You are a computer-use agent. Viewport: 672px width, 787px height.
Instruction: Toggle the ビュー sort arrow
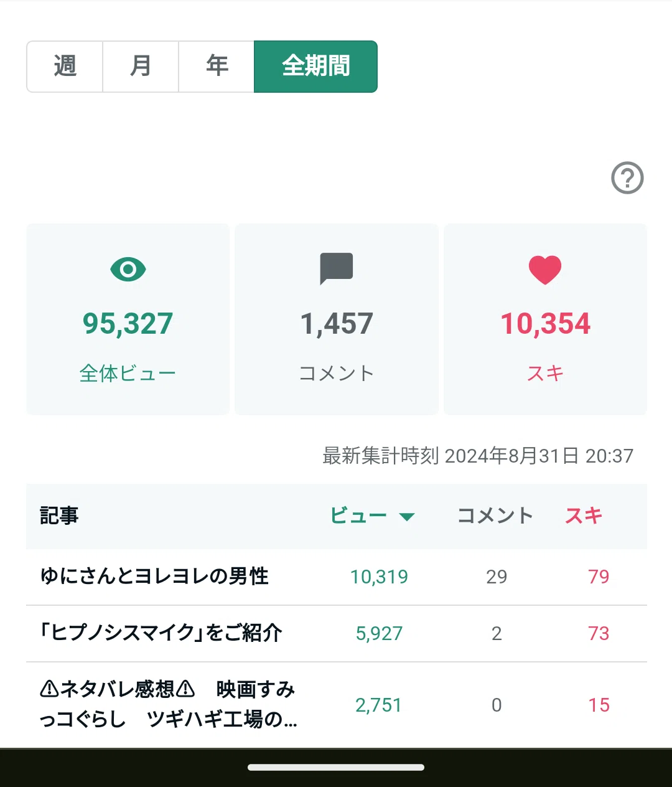pos(407,517)
